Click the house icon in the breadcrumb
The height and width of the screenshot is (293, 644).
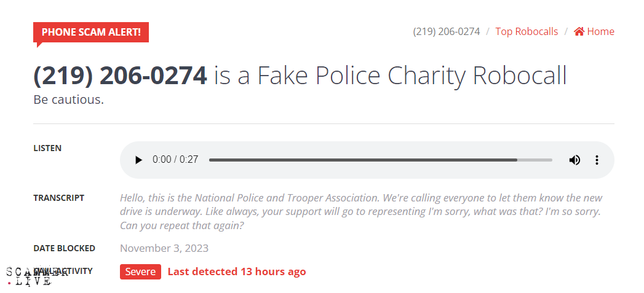point(579,31)
